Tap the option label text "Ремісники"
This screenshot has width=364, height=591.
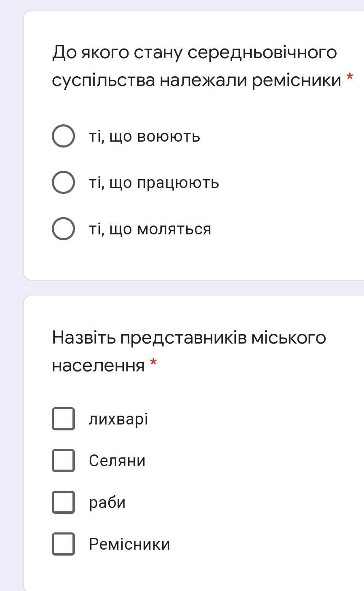point(129,544)
